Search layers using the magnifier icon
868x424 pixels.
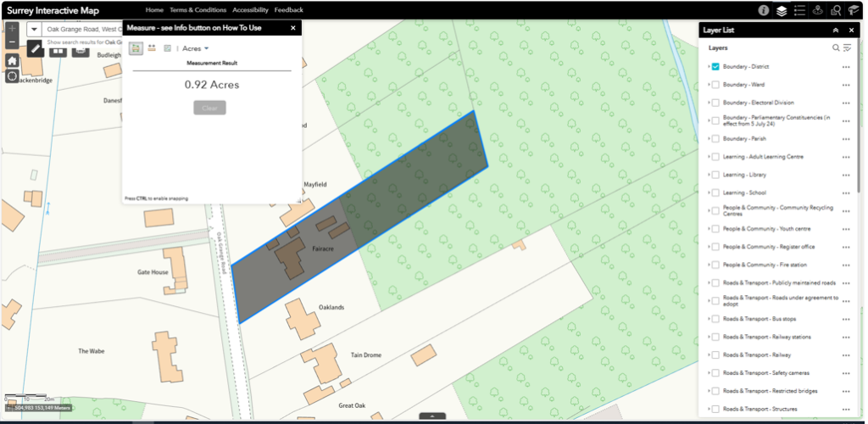(x=836, y=48)
